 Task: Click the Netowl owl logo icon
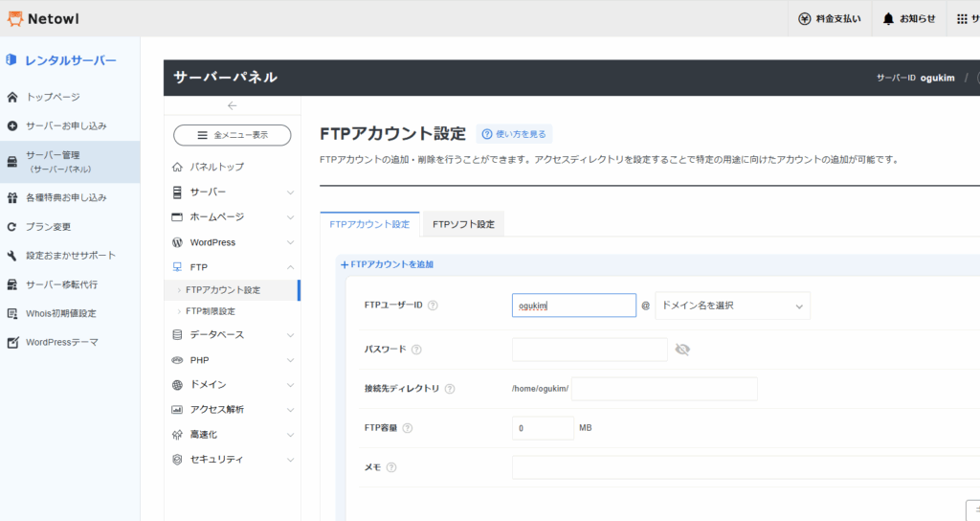point(15,18)
